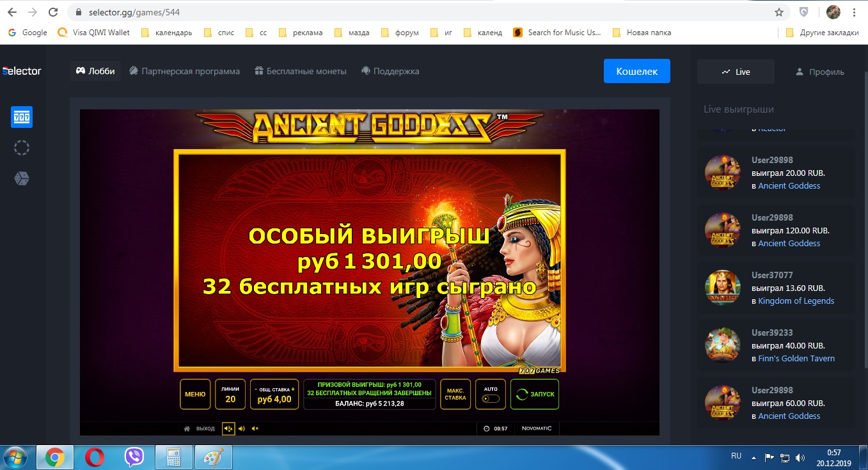This screenshot has width=868, height=470.
Task: Bookmark the page with the star icon
Action: tap(778, 12)
